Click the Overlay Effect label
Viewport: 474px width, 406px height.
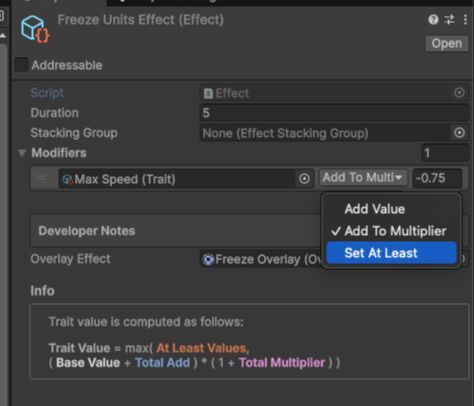(x=70, y=259)
